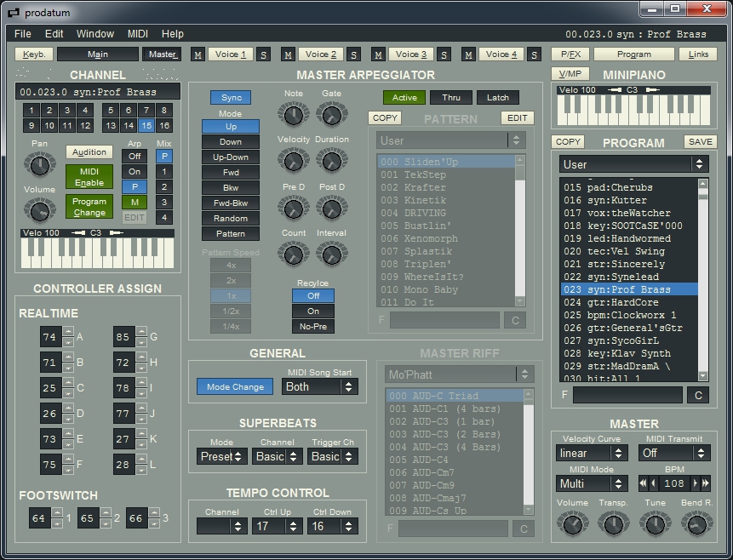Jump BPM forward with double-right arrow

[706, 483]
